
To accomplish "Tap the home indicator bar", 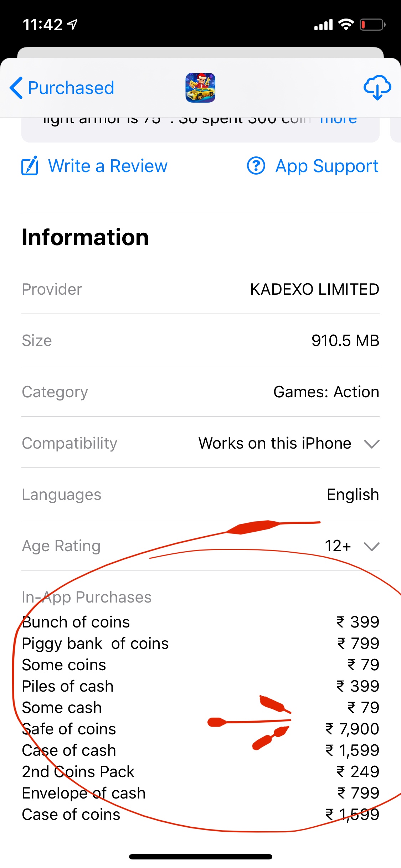I will pyautogui.click(x=200, y=857).
